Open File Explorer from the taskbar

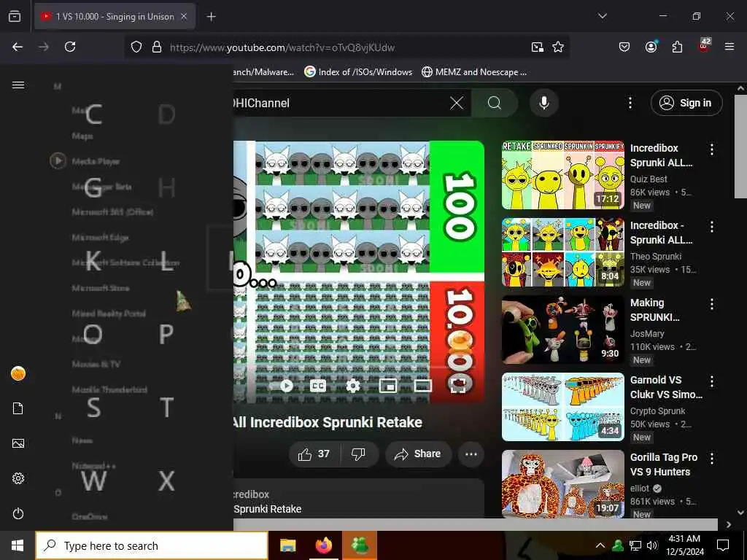pos(287,545)
